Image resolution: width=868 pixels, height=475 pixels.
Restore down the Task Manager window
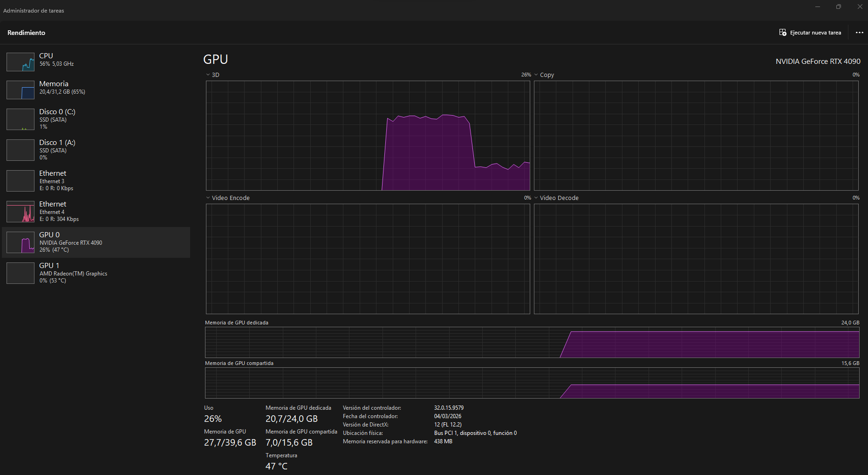[839, 7]
